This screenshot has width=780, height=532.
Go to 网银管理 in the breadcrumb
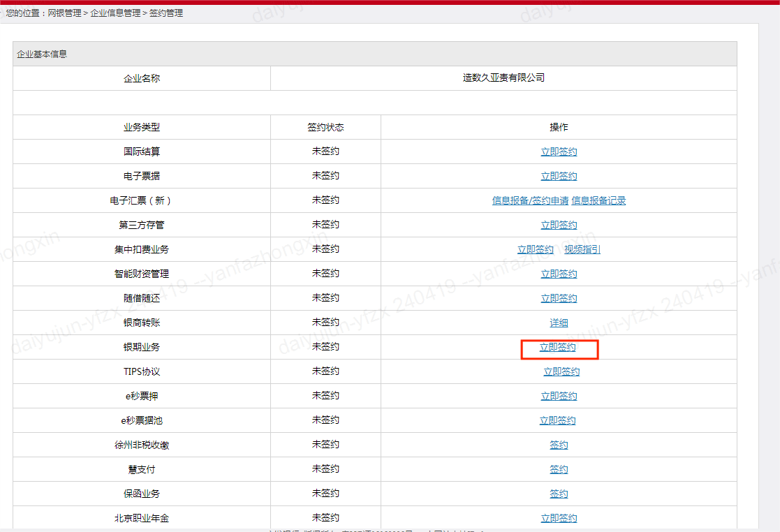click(64, 13)
